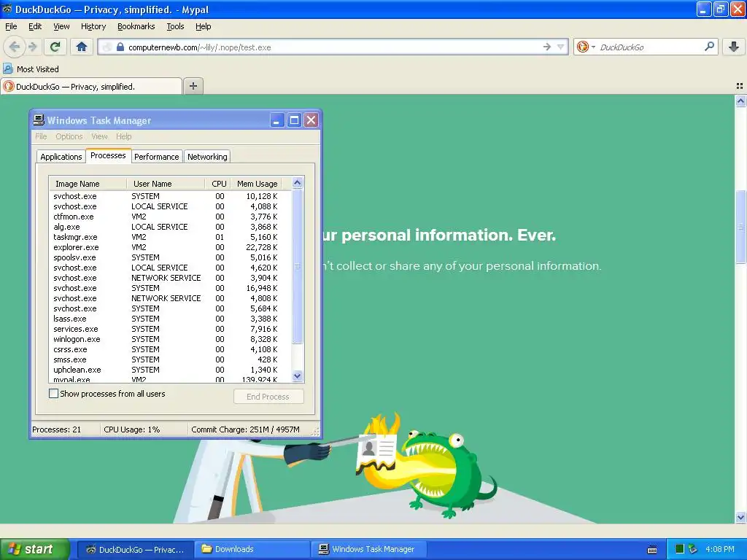
Task: Select the winlogon.exe process row
Action: tap(170, 339)
